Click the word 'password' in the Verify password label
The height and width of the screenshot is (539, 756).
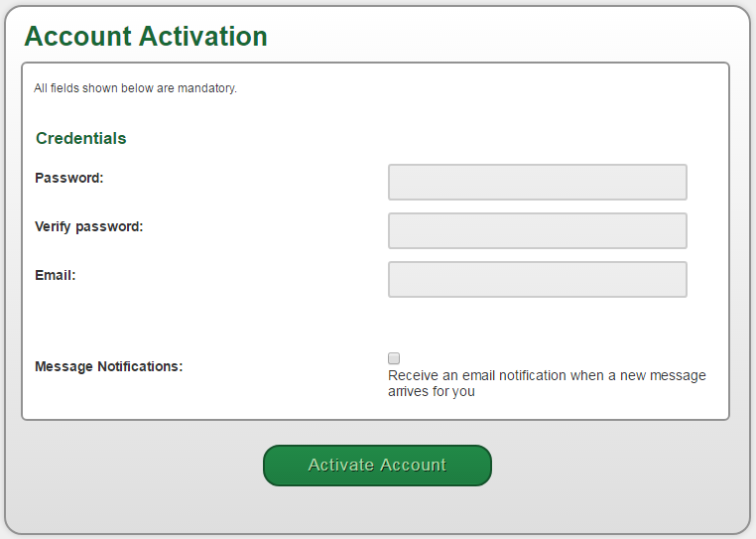(x=109, y=226)
